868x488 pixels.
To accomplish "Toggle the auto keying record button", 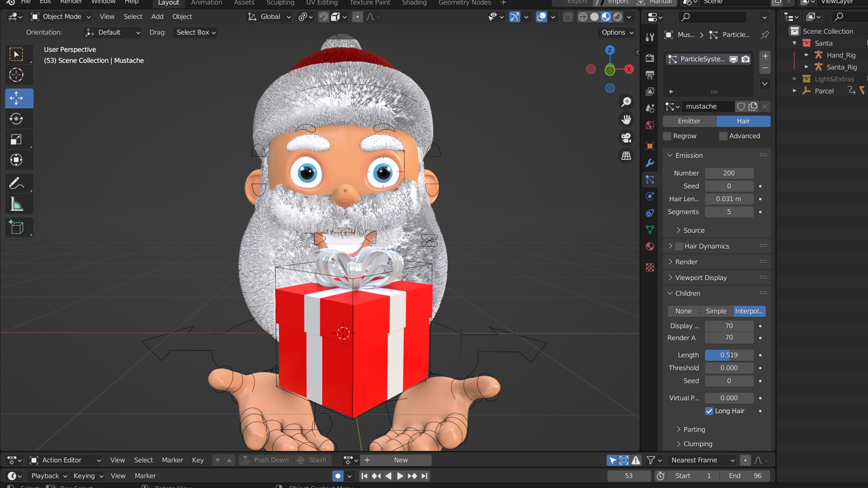I will [x=338, y=476].
